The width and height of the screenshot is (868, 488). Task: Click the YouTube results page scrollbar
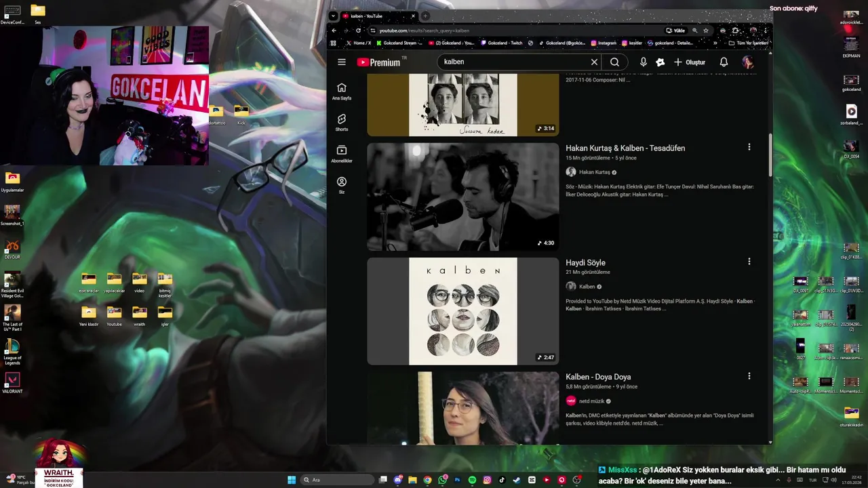770,155
